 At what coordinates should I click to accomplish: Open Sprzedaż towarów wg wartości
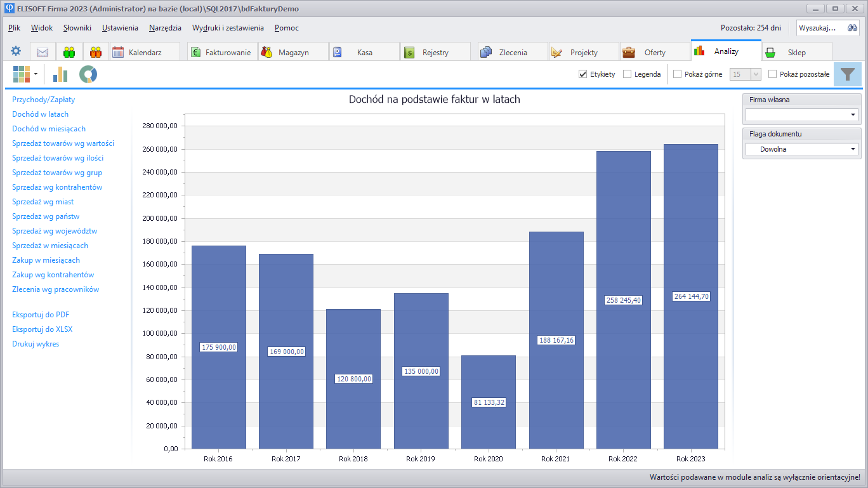click(x=63, y=143)
